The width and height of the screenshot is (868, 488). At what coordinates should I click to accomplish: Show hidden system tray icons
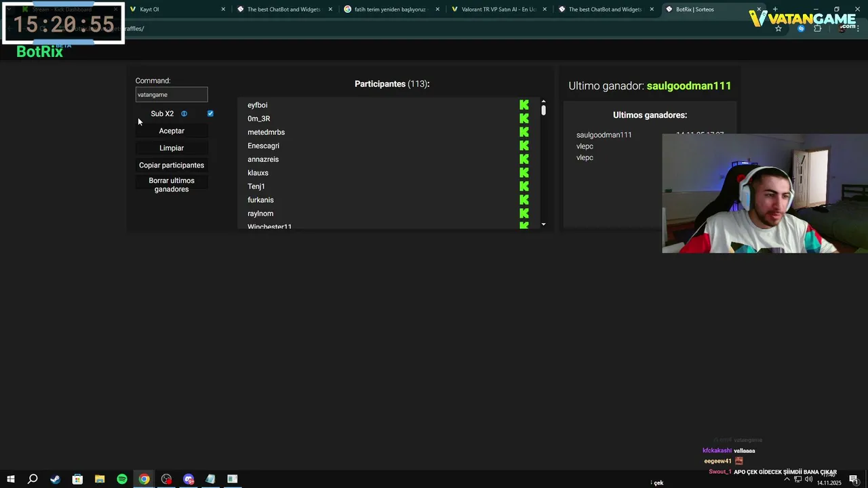tap(787, 479)
